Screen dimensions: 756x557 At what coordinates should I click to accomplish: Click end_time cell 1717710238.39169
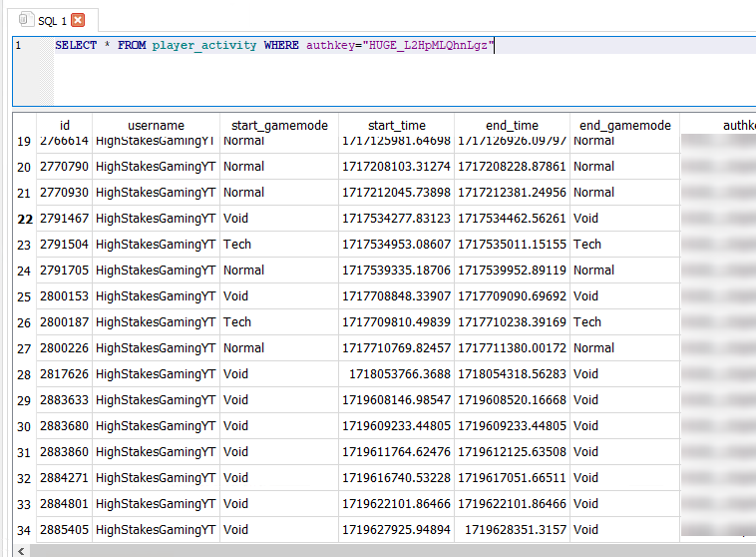tap(512, 322)
